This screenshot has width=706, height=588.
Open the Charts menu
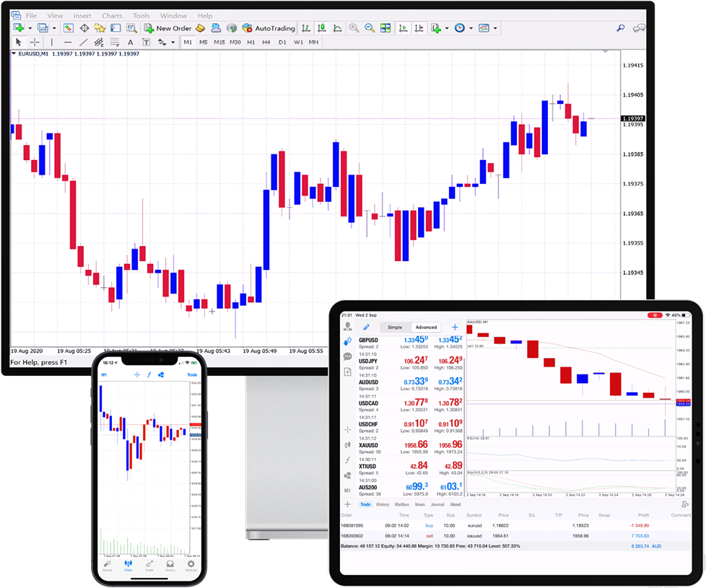(x=112, y=15)
